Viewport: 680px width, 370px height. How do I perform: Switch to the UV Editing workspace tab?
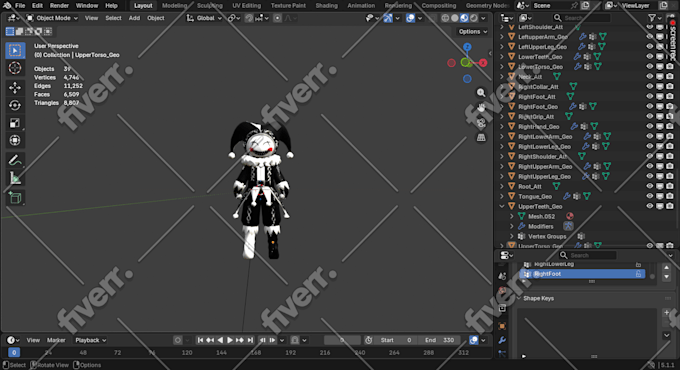(x=246, y=6)
